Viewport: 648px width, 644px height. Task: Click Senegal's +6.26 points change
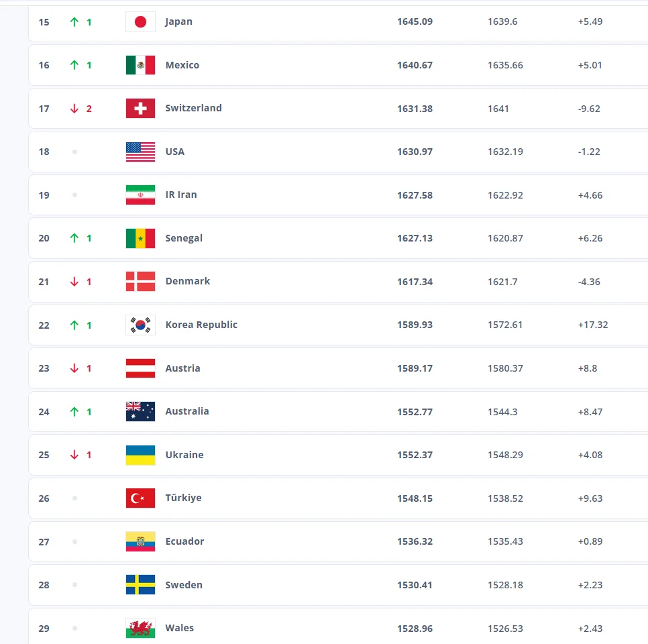[x=590, y=238]
